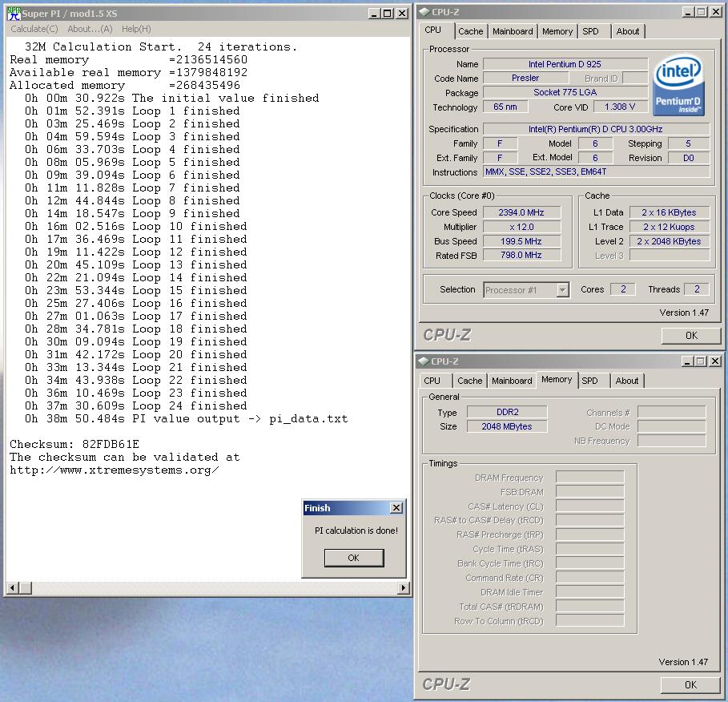Open the Help(H) menu in Super PI
The width and height of the screenshot is (728, 702).
[136, 29]
